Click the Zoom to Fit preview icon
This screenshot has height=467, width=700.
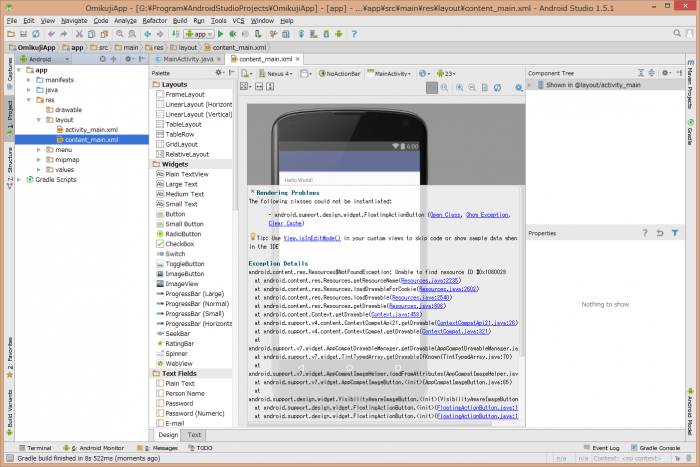(432, 88)
